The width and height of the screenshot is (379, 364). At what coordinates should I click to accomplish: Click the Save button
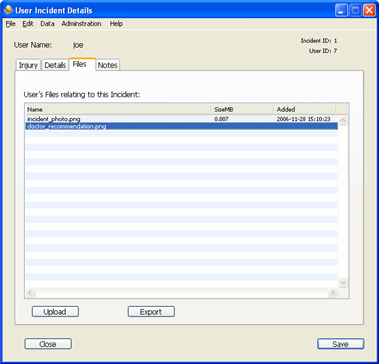tap(340, 344)
